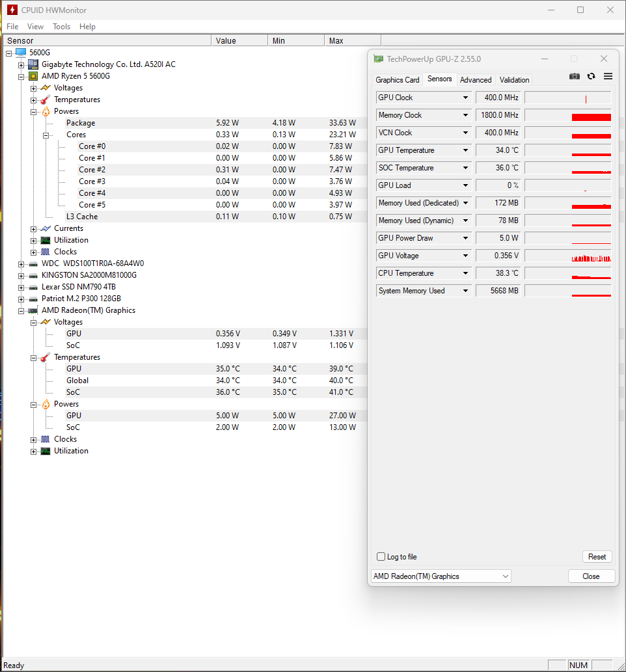
Task: Expand the Radeon Utilization node
Action: coord(33,451)
